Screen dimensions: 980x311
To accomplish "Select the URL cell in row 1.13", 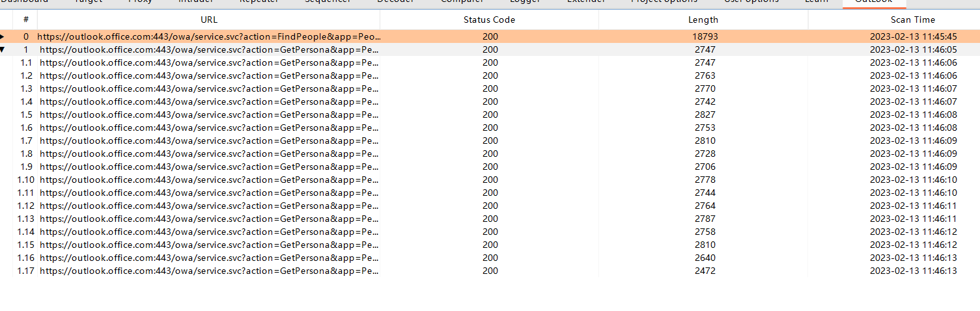I will (x=209, y=219).
